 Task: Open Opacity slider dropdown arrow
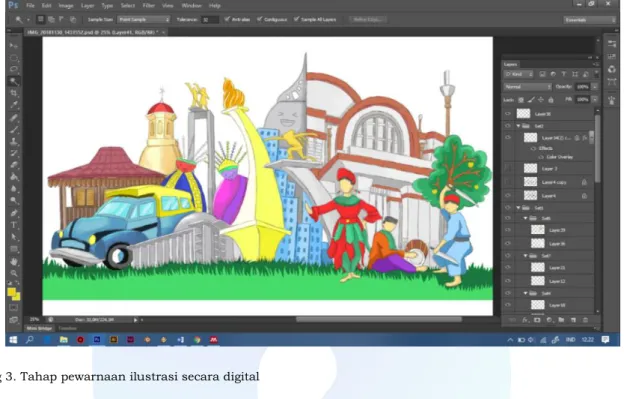click(x=595, y=87)
